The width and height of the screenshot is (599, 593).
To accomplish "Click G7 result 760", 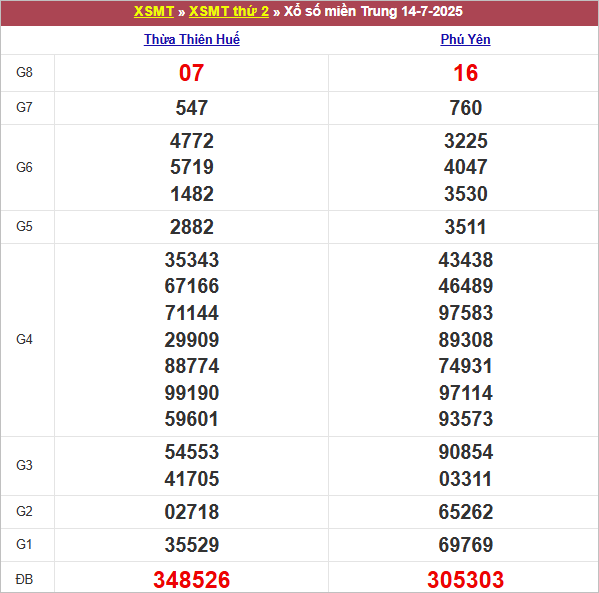I will coord(465,108).
